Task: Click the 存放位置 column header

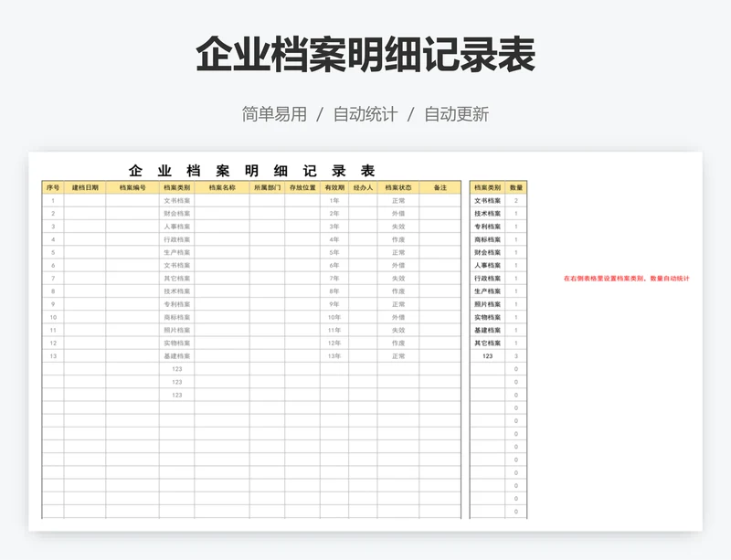Action: tap(302, 187)
